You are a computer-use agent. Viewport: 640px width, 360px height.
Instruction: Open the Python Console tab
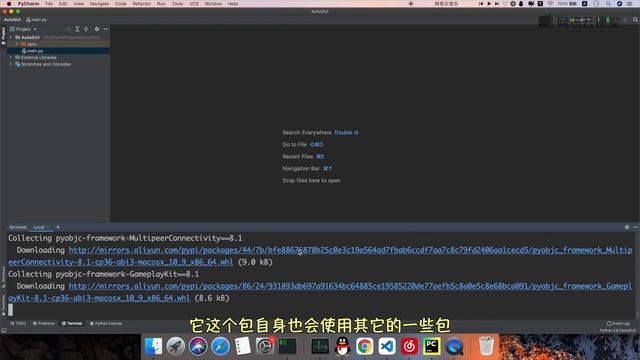tap(106, 323)
